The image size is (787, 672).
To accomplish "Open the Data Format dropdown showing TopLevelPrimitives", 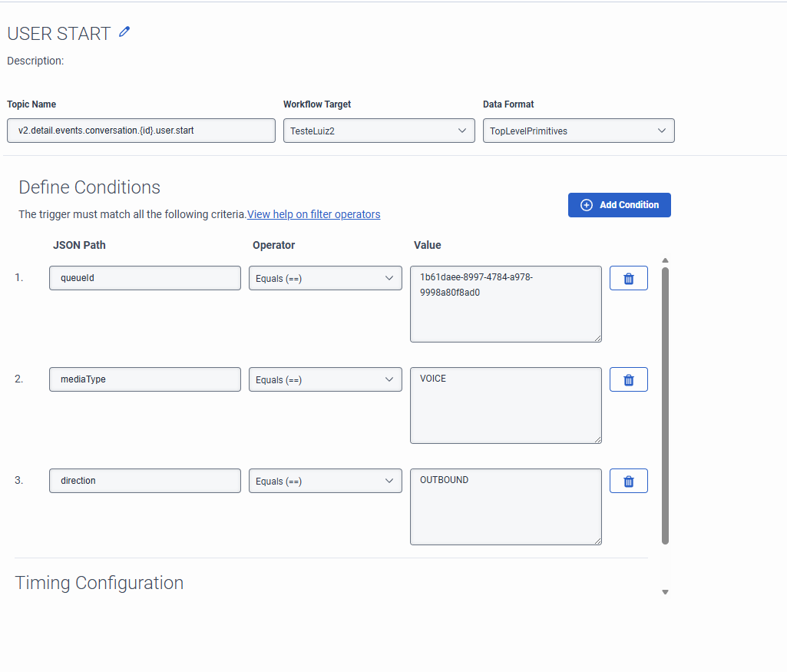I will (578, 131).
